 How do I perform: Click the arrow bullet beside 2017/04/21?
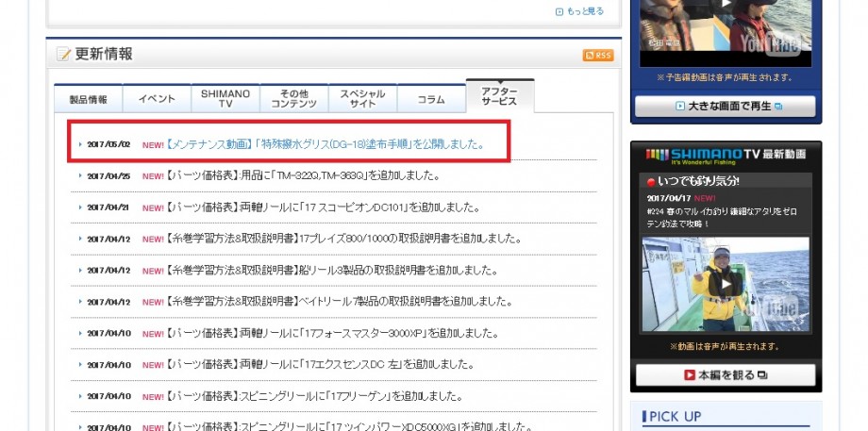pos(80,207)
